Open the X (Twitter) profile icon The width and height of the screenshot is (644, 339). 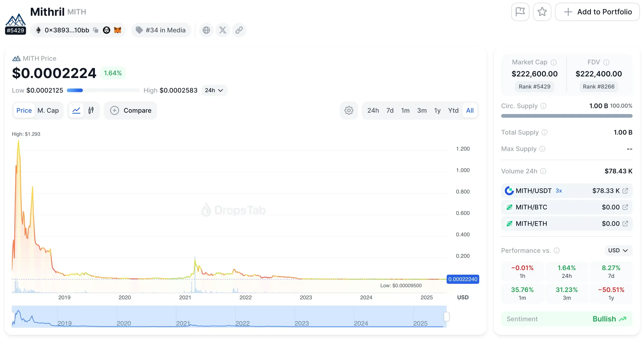(x=223, y=30)
